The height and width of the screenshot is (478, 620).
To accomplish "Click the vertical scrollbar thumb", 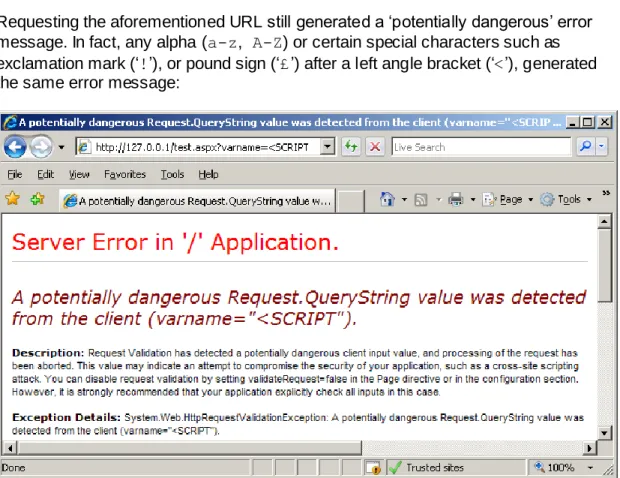I will [x=604, y=266].
